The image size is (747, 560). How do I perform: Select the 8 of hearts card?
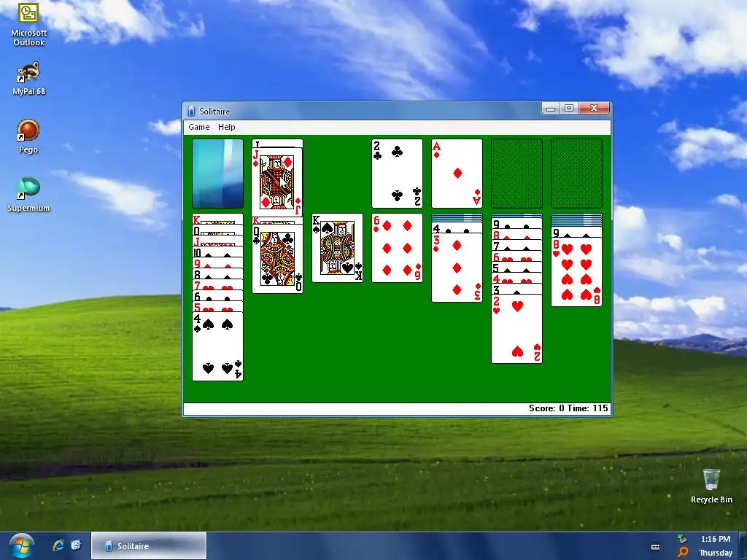point(576,272)
